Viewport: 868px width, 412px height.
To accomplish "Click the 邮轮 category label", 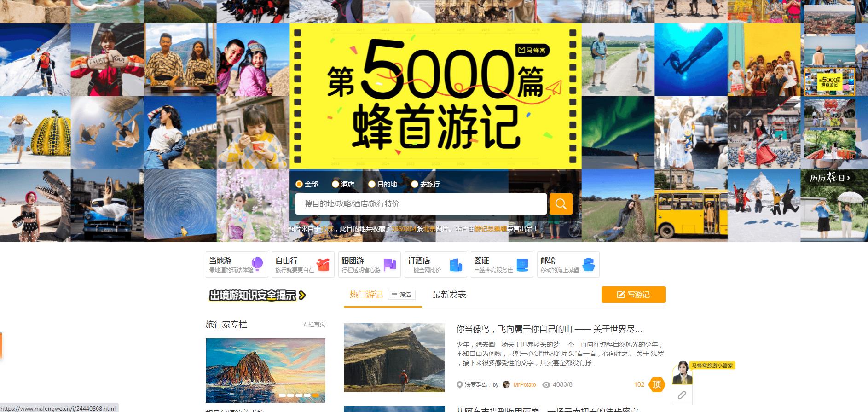I will coord(548,261).
